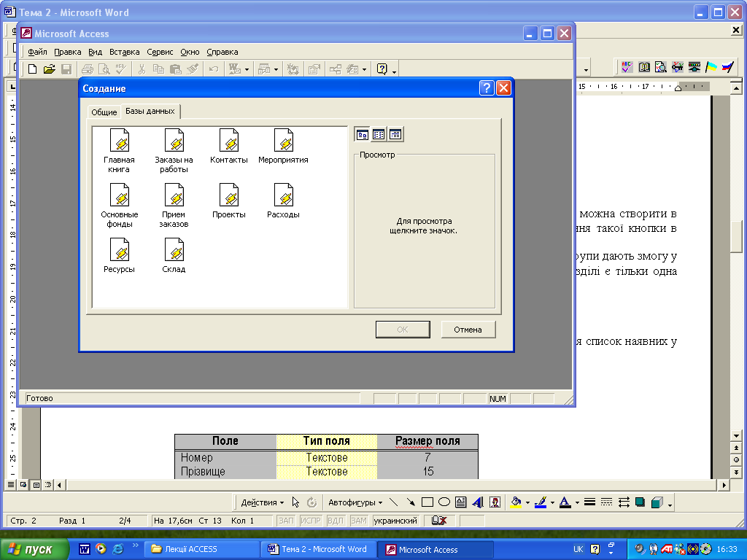Open the Правка menu in Access
Screen dimensions: 747x560
68,52
